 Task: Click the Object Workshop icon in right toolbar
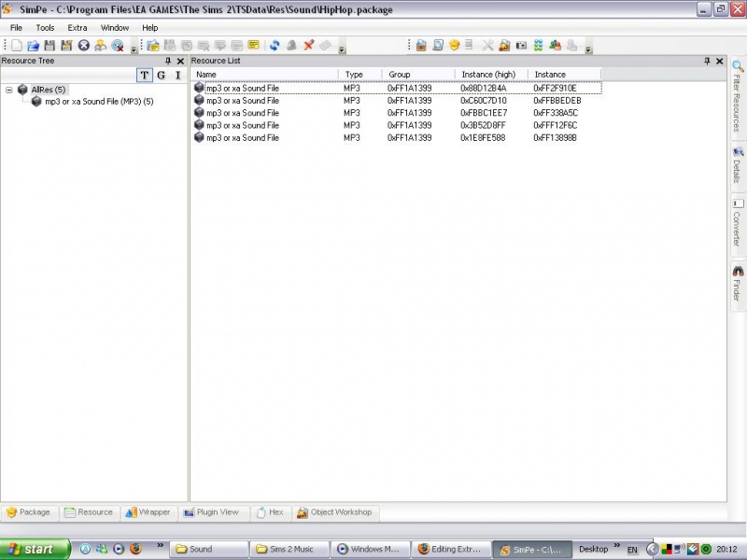tap(504, 45)
